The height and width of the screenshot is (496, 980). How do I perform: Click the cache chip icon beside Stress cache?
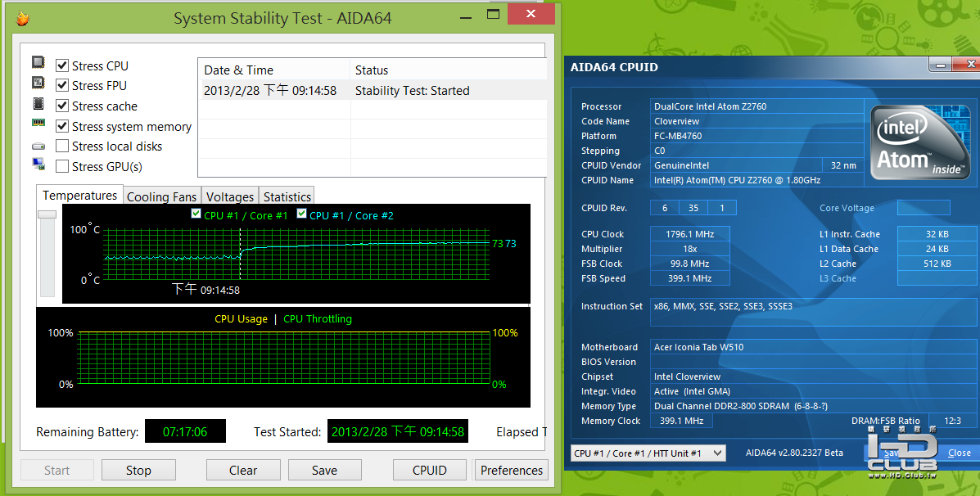[38, 103]
